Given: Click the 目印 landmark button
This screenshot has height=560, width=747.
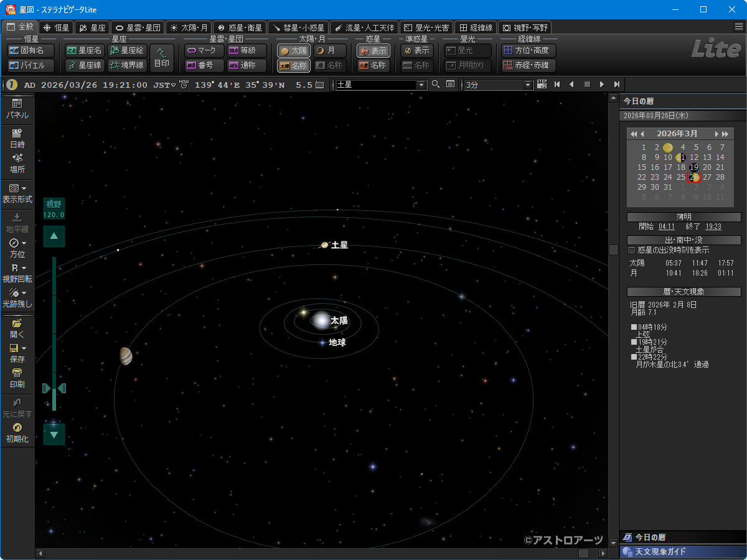Looking at the screenshot, I should [x=162, y=58].
